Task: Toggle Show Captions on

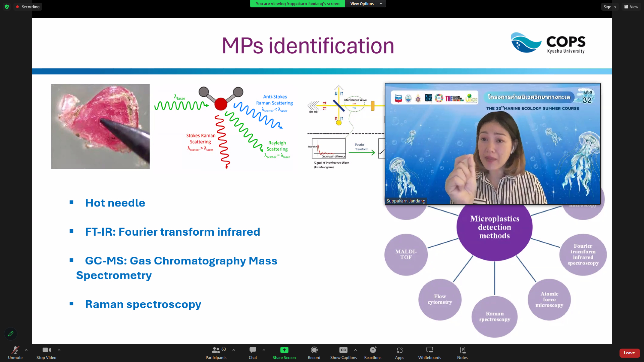Action: click(343, 353)
